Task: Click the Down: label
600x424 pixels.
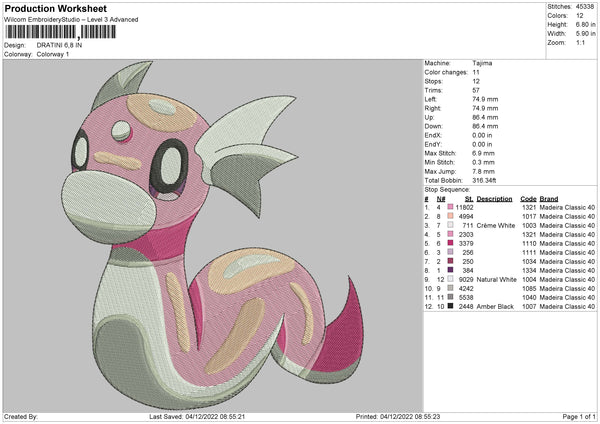Action: [x=433, y=126]
